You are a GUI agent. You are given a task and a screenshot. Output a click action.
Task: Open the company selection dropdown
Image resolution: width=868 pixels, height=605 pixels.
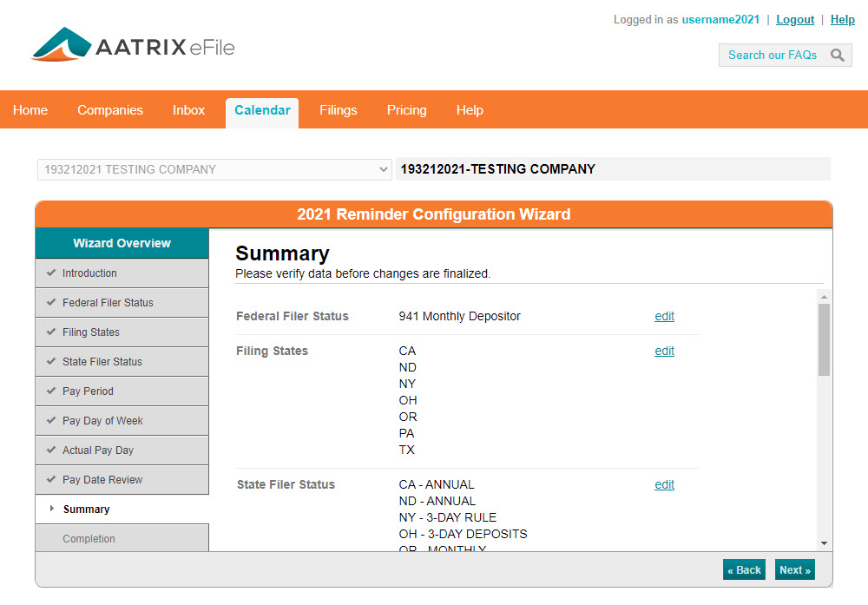[x=214, y=169]
